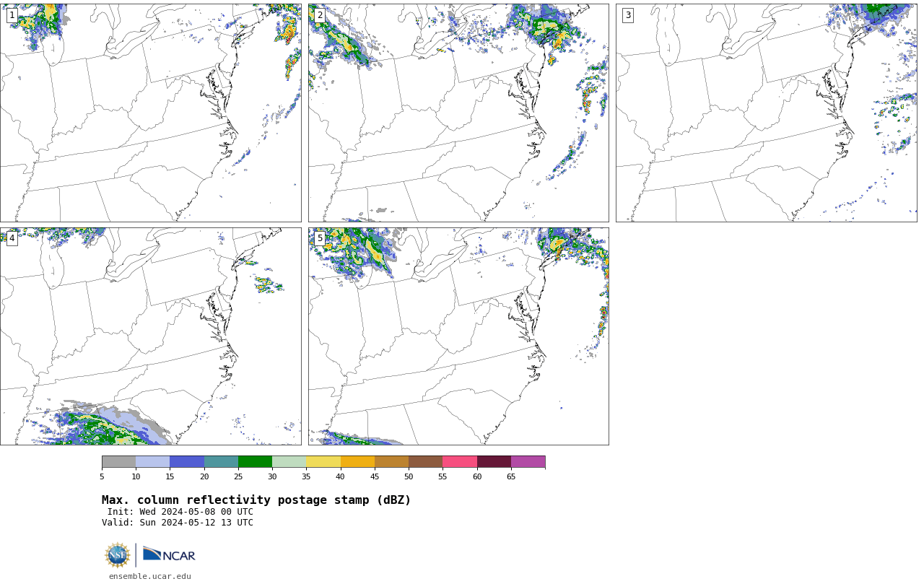This screenshot has width=924, height=584.
Task: Click the colorbar tick label 40
Action: click(x=341, y=476)
